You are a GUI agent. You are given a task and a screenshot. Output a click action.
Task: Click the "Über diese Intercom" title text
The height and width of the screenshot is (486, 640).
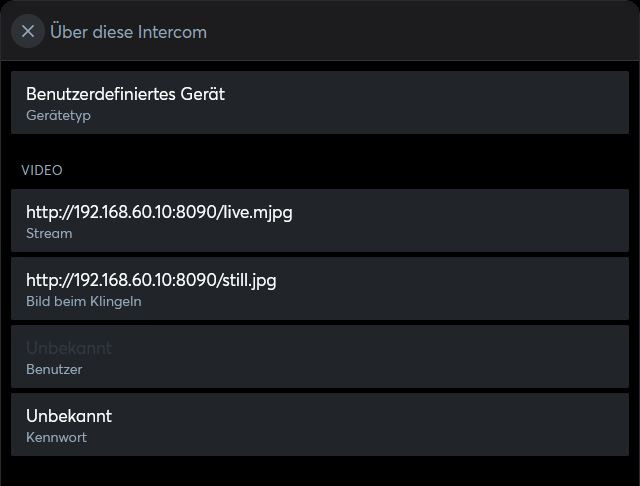point(128,32)
